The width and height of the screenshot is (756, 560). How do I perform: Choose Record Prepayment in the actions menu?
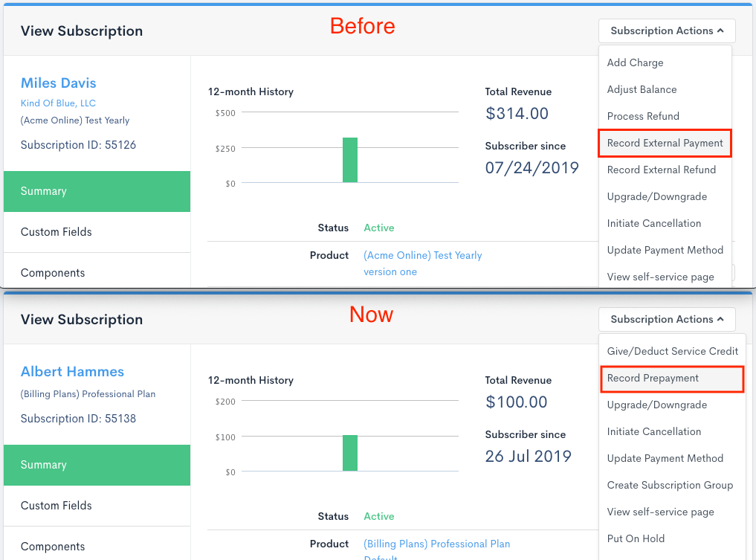[x=653, y=379]
